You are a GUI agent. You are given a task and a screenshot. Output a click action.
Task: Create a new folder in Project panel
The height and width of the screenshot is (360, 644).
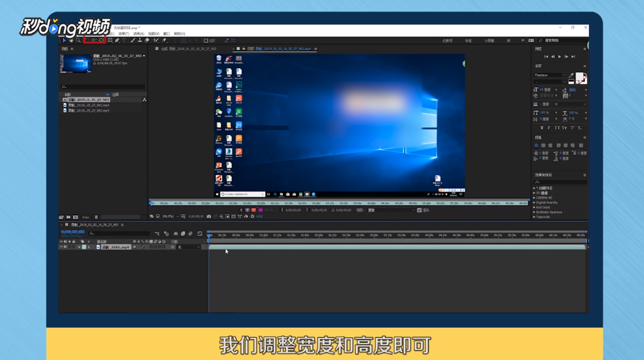point(68,217)
